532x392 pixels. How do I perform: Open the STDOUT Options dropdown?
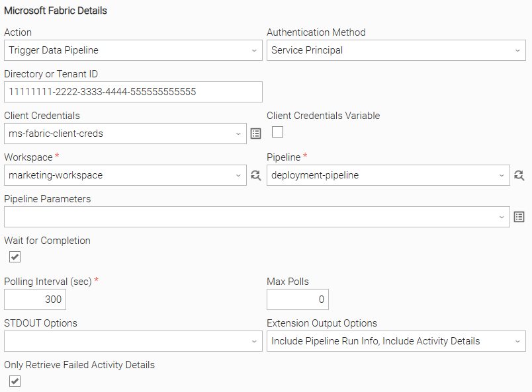(134, 341)
